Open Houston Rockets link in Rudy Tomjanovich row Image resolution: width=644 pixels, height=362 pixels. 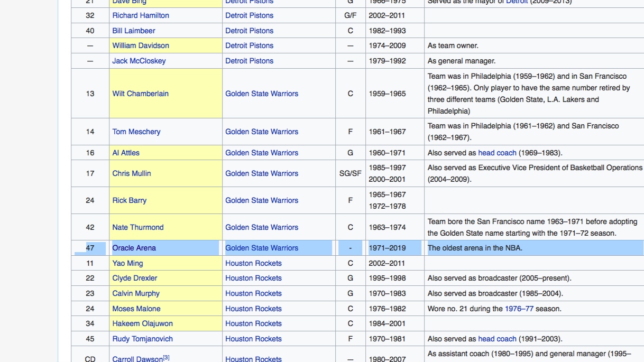pyautogui.click(x=253, y=339)
